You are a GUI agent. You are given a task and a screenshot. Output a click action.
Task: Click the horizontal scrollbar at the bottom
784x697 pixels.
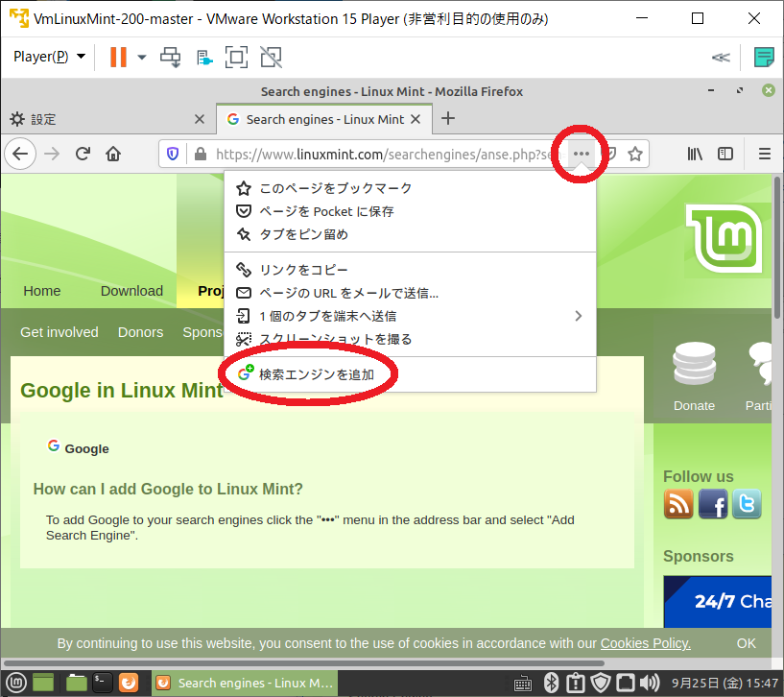302,663
